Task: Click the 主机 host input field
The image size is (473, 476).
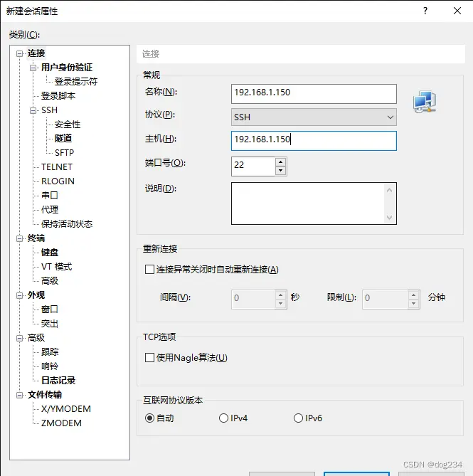Action: click(x=314, y=141)
